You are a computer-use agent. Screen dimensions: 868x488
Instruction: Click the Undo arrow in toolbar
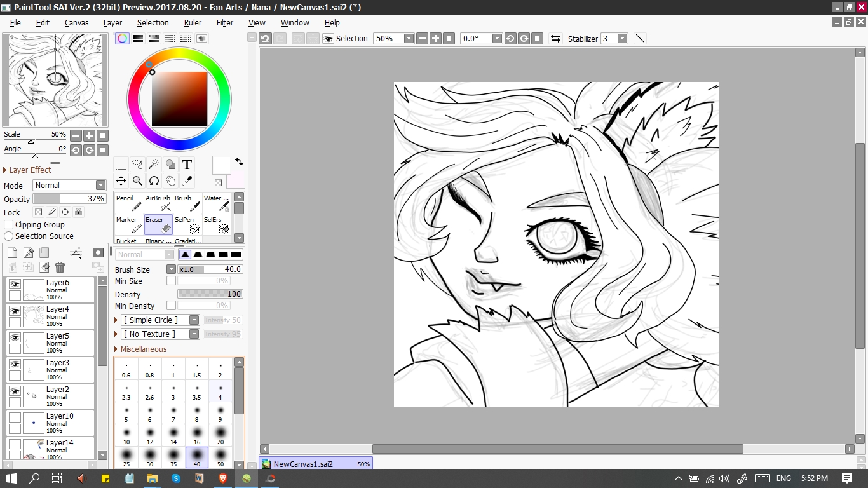click(x=265, y=38)
